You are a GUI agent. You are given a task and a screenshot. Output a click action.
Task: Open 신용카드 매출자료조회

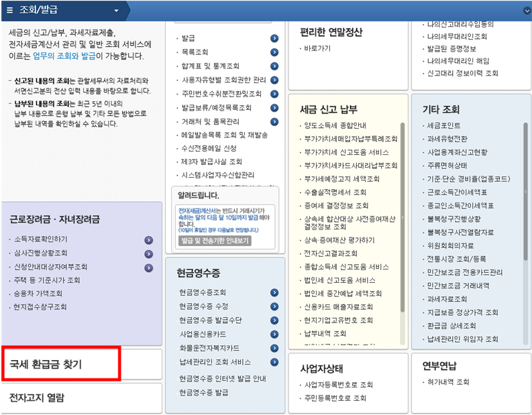click(338, 307)
